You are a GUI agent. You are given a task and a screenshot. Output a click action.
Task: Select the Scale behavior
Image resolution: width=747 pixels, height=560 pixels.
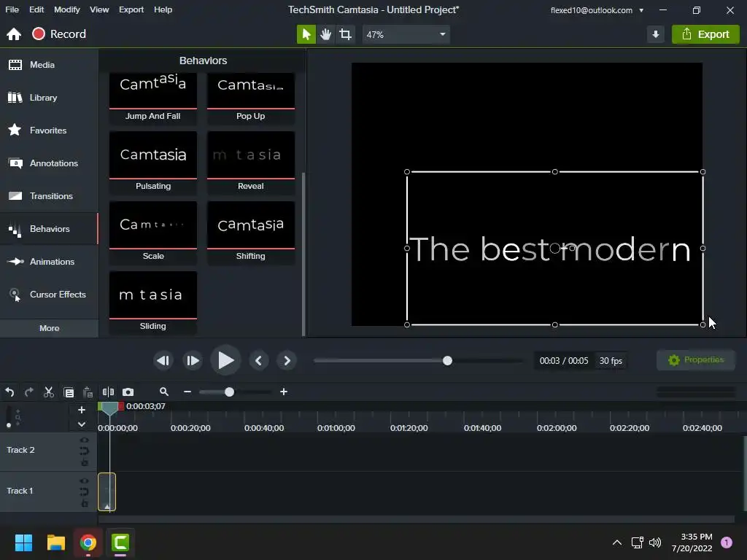[x=153, y=233]
